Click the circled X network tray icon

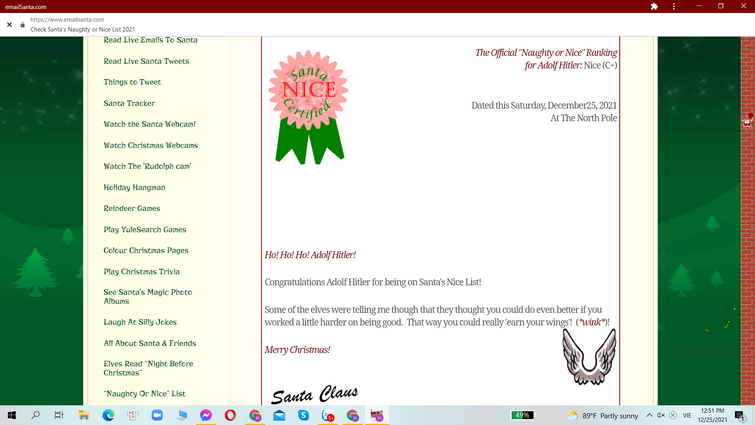click(673, 415)
